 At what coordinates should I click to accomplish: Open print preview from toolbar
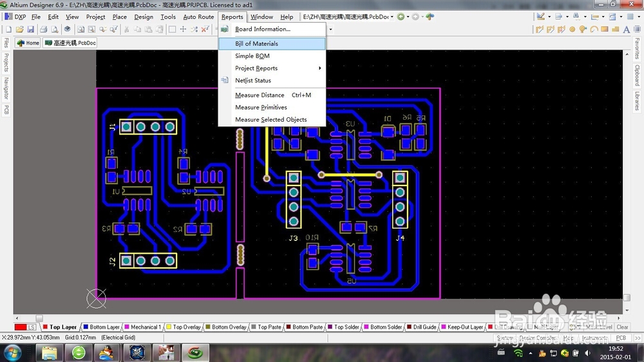54,29
